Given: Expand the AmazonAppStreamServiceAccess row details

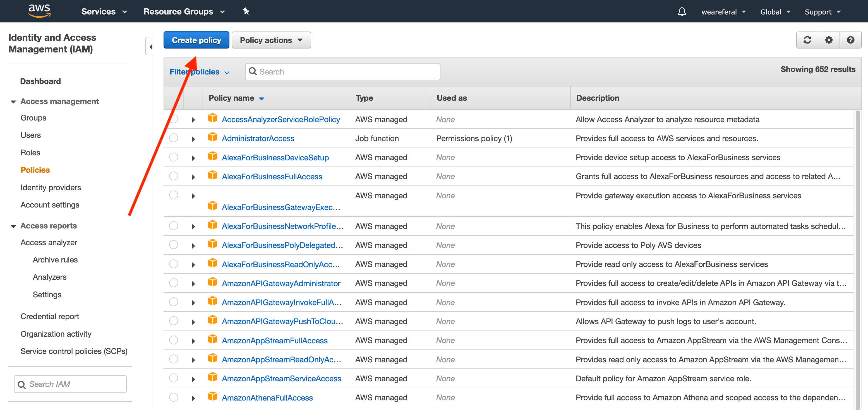Looking at the screenshot, I should tap(193, 379).
